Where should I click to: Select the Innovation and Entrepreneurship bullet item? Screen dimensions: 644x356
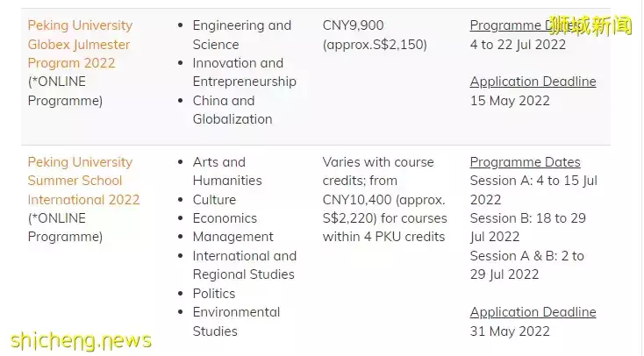pyautogui.click(x=245, y=72)
